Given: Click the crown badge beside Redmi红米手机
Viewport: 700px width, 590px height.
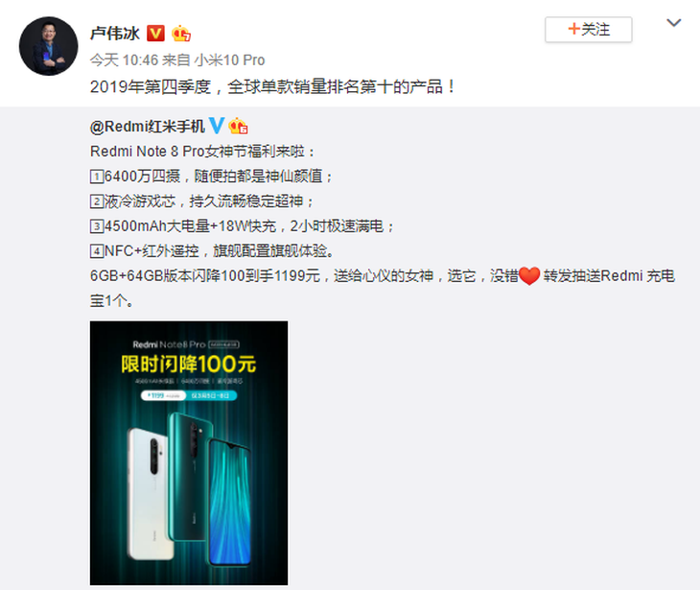Looking at the screenshot, I should (x=238, y=126).
